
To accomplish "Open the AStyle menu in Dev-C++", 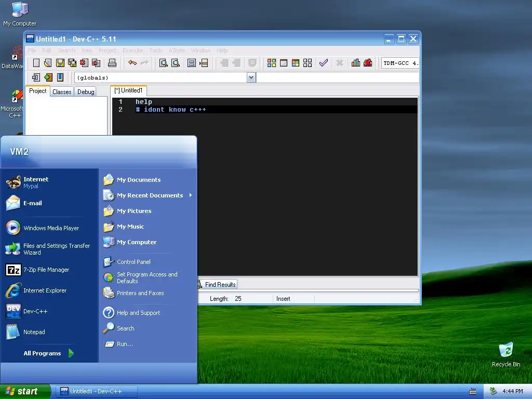I will (177, 50).
